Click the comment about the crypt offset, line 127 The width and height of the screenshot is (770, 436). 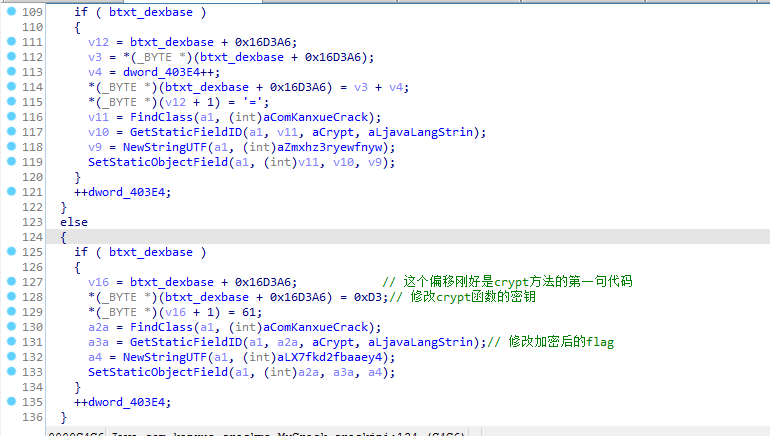click(507, 281)
